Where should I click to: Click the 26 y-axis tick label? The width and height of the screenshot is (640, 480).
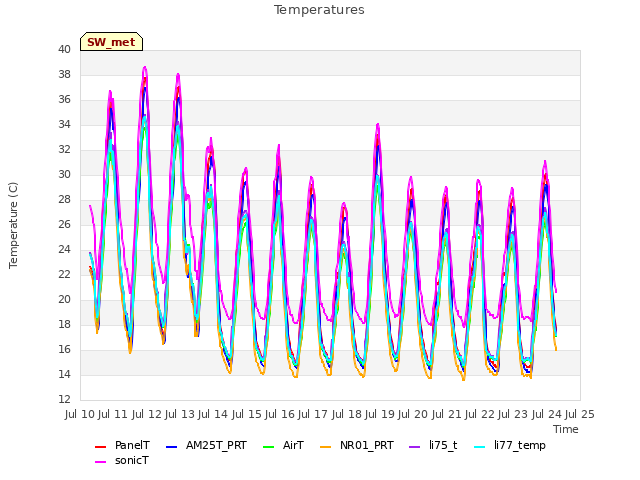point(64,224)
